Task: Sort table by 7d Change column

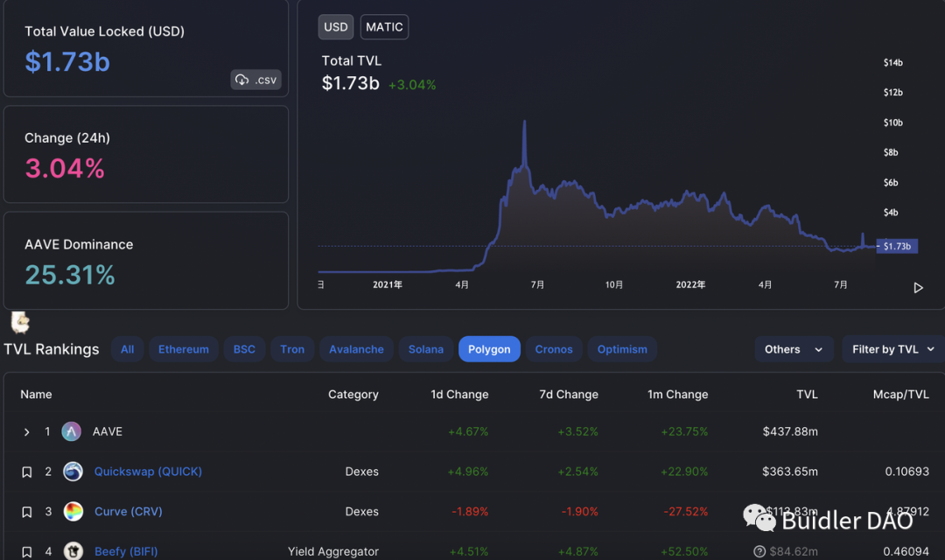Action: coord(569,395)
